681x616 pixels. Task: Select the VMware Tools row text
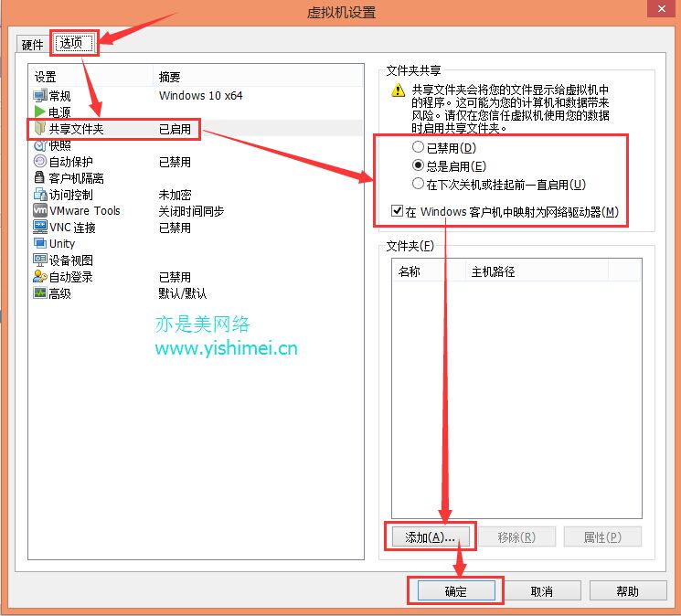point(85,210)
